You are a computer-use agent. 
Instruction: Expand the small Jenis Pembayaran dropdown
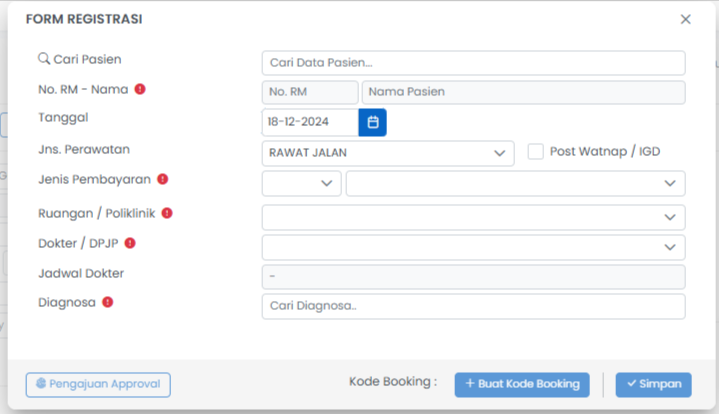tap(301, 183)
